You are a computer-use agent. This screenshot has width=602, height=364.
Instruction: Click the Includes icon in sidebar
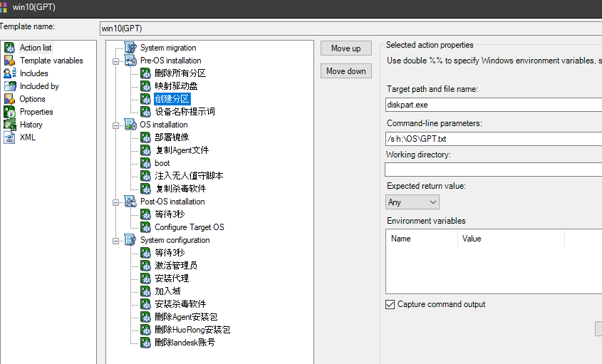tap(9, 73)
